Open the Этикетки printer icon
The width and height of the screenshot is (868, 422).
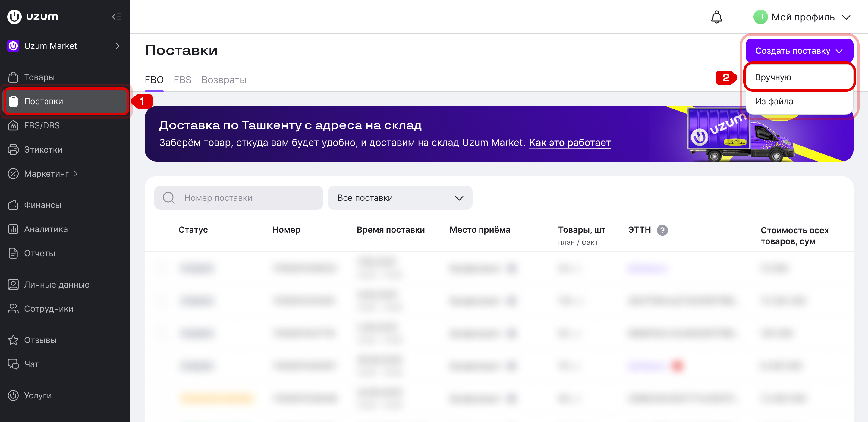[13, 149]
